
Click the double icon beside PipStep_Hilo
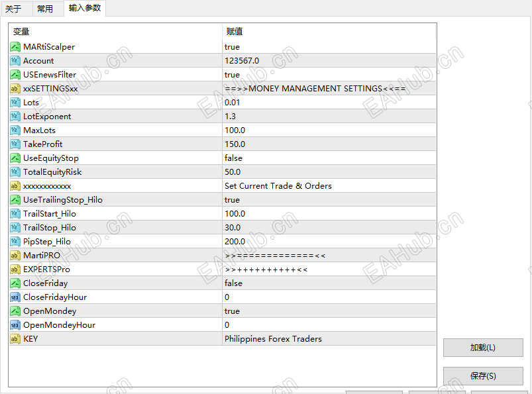[15, 242]
